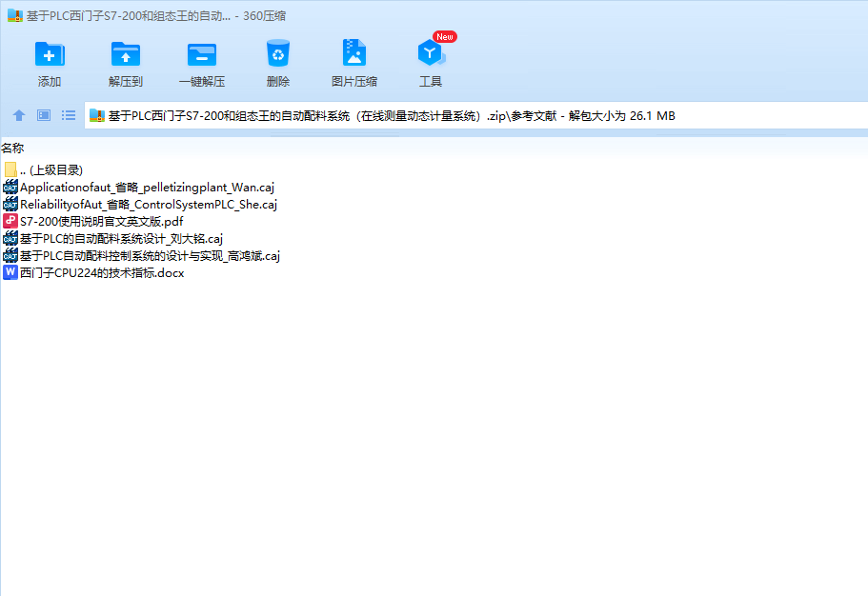Screen dimensions: 868x596
Task: Click the 解压到 (Extract to) icon
Action: point(126,54)
